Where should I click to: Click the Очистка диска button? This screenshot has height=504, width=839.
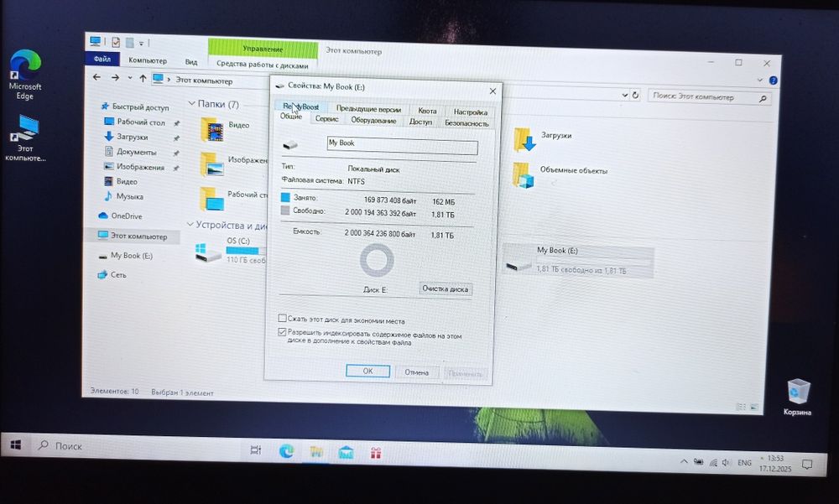(445, 288)
